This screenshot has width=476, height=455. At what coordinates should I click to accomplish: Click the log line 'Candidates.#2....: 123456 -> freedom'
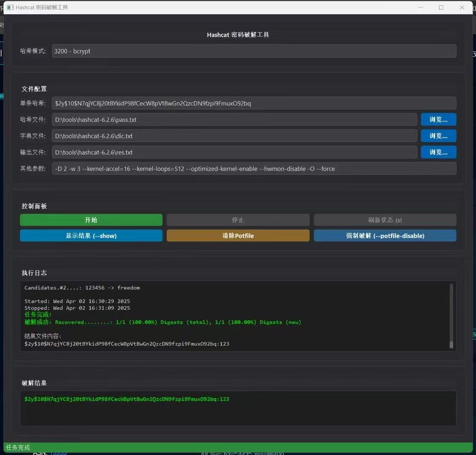(x=82, y=288)
